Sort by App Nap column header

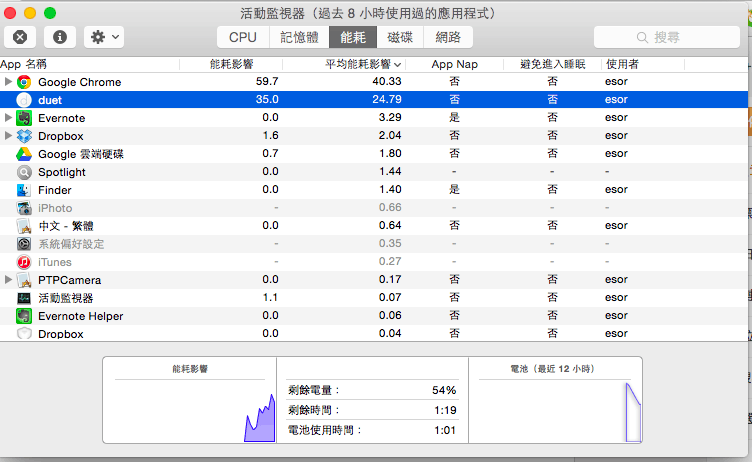tap(455, 64)
